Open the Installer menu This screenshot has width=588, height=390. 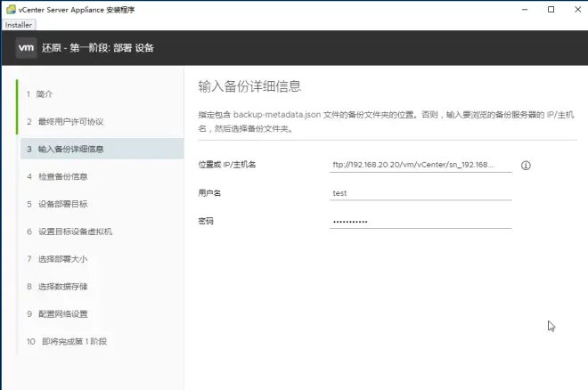[19, 25]
